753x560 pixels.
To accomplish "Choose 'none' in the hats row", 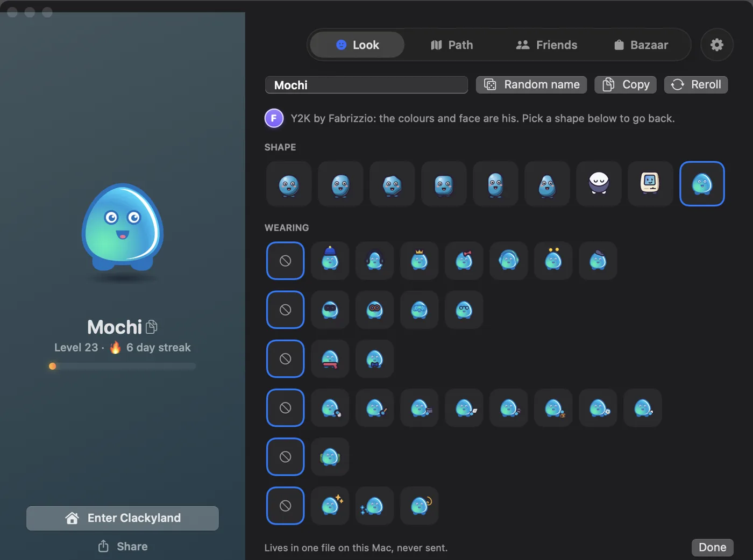I will point(286,261).
